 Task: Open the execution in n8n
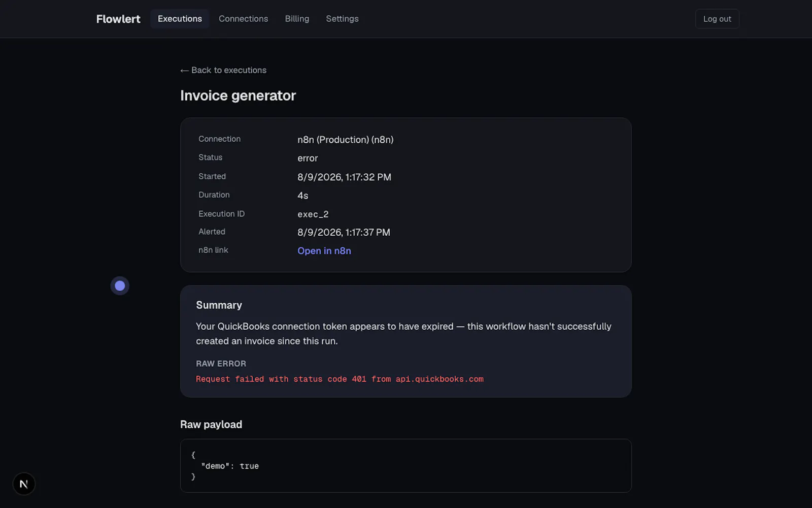(x=324, y=251)
